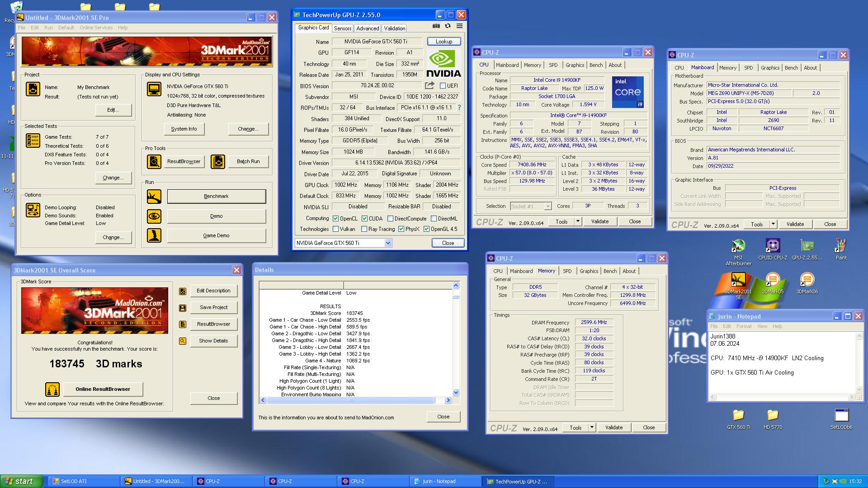Toggle UEFI checkbox in GPU-Z
This screenshot has height=488, width=868.
(x=443, y=85)
